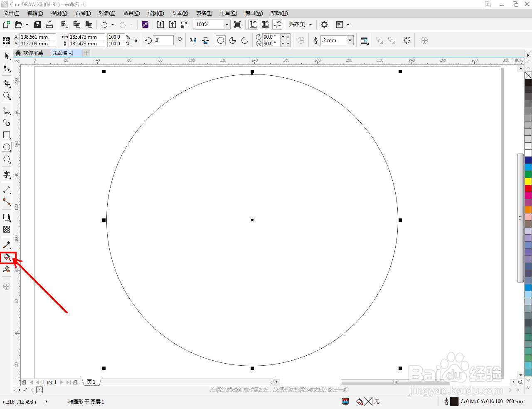The image size is (532, 409).
Task: Open the outline width dropdown
Action: pos(350,40)
